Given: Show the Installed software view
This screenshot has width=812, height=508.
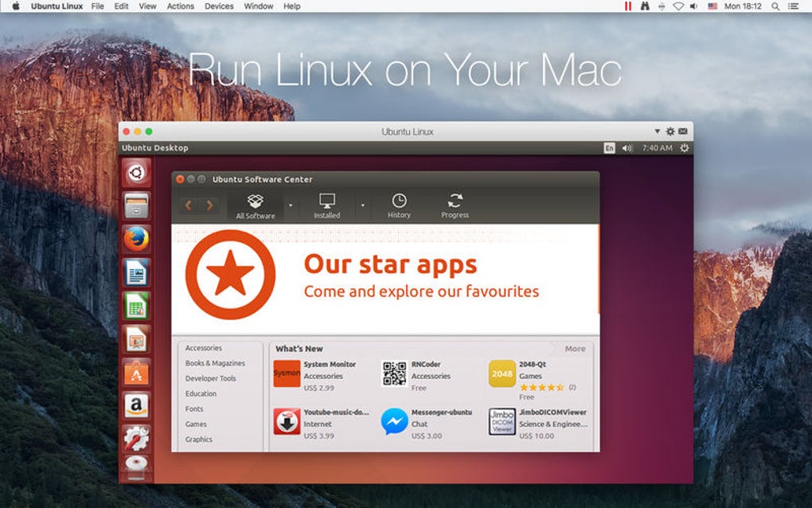Looking at the screenshot, I should pyautogui.click(x=326, y=206).
